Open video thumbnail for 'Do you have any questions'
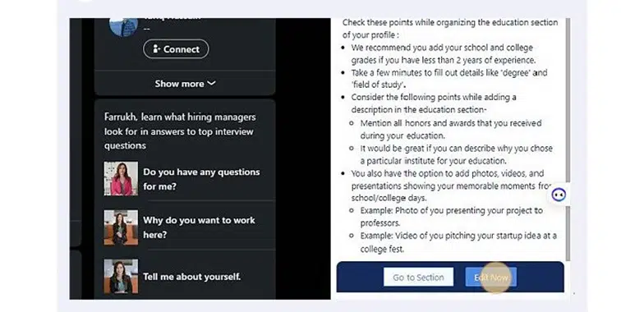Image resolution: width=644 pixels, height=312 pixels. tap(121, 178)
